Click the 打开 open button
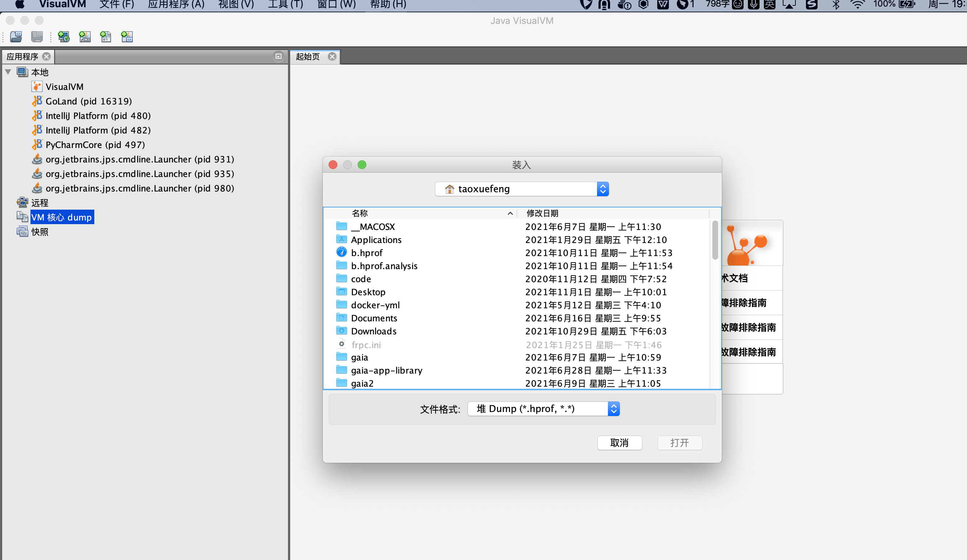Image resolution: width=967 pixels, height=560 pixels. (680, 443)
